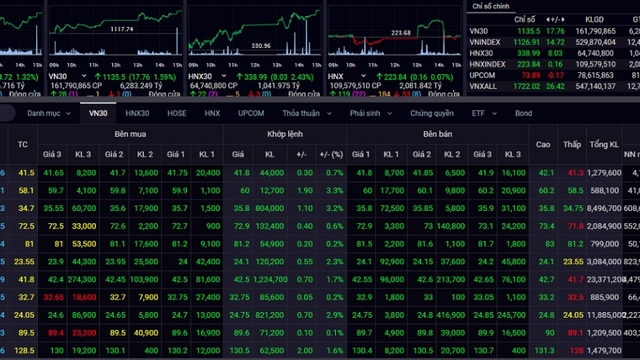
Task: Open the Chứng quyền tab
Action: pyautogui.click(x=432, y=113)
